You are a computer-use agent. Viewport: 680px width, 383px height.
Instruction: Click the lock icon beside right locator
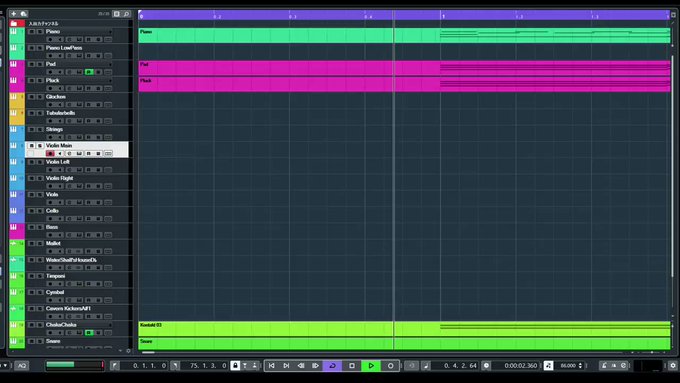click(x=235, y=366)
